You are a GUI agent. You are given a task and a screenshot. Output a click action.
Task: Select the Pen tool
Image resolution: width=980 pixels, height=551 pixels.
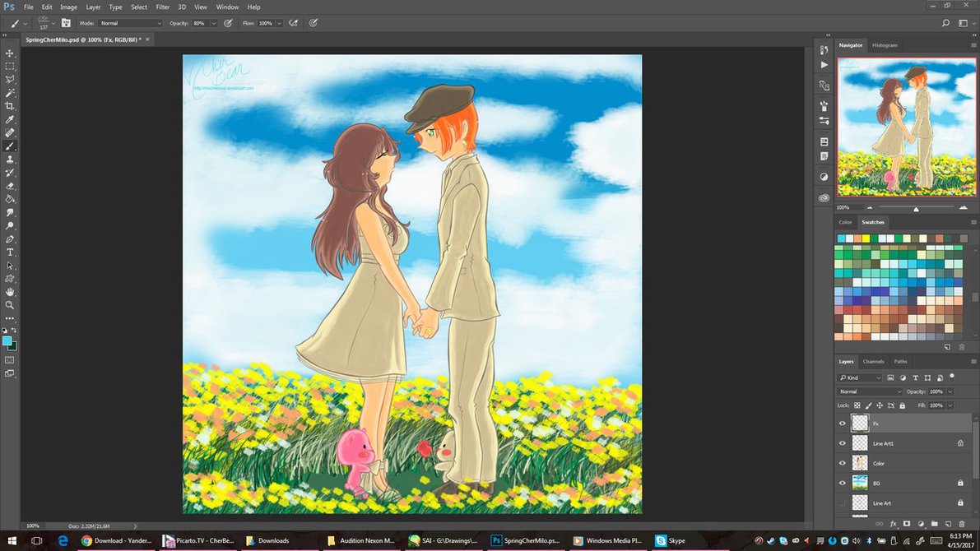9,239
